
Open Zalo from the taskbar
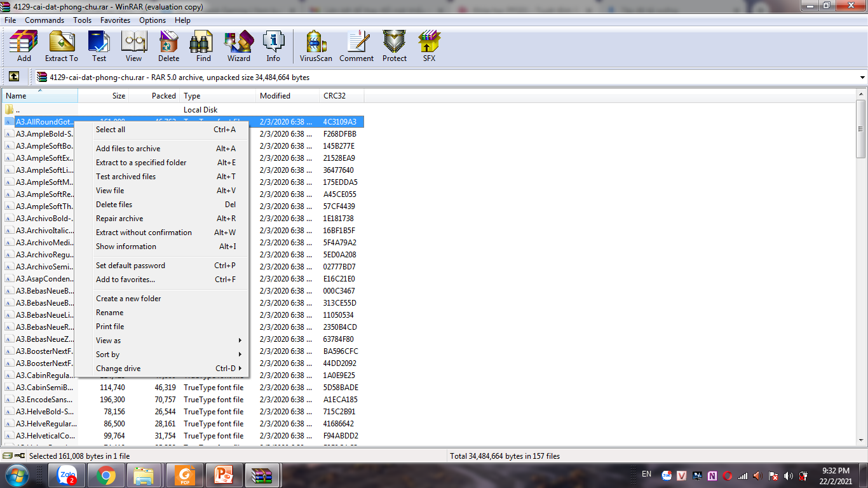point(66,475)
